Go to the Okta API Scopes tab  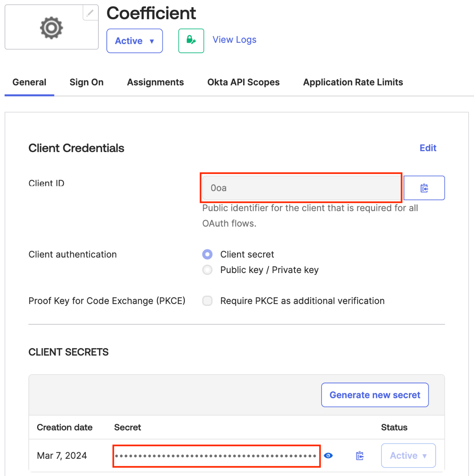(x=244, y=82)
